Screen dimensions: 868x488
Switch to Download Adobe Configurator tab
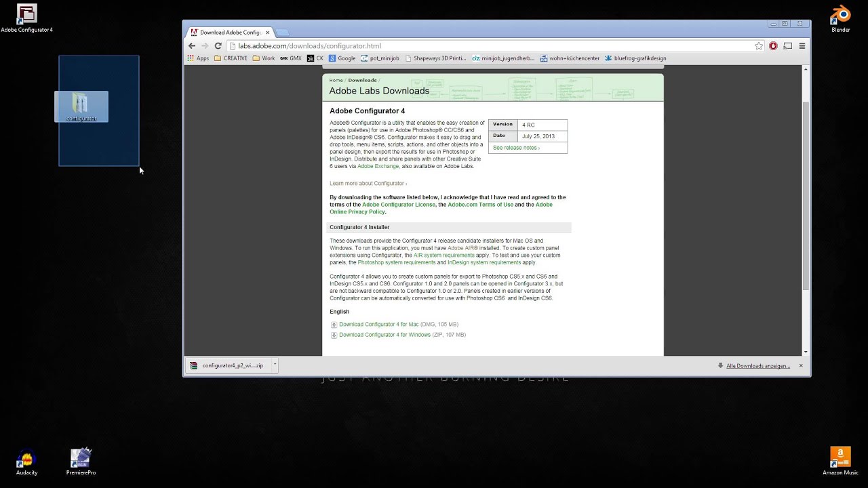click(229, 32)
